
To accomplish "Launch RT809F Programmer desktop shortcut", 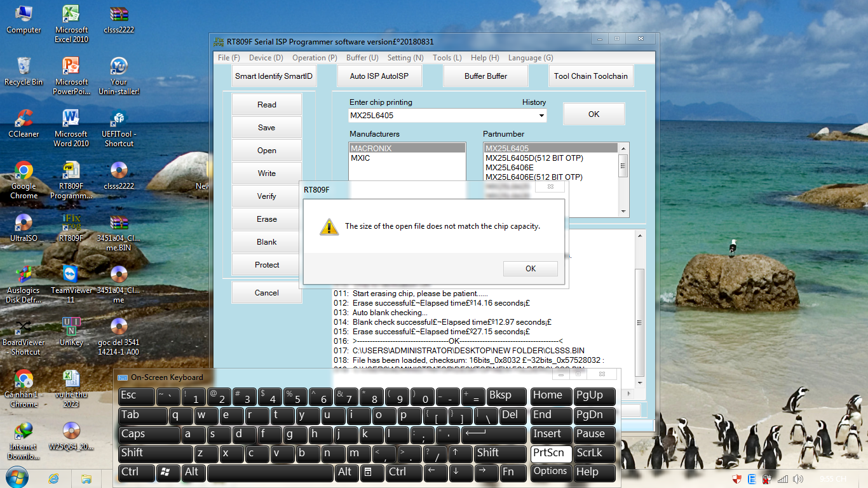I will point(71,180).
